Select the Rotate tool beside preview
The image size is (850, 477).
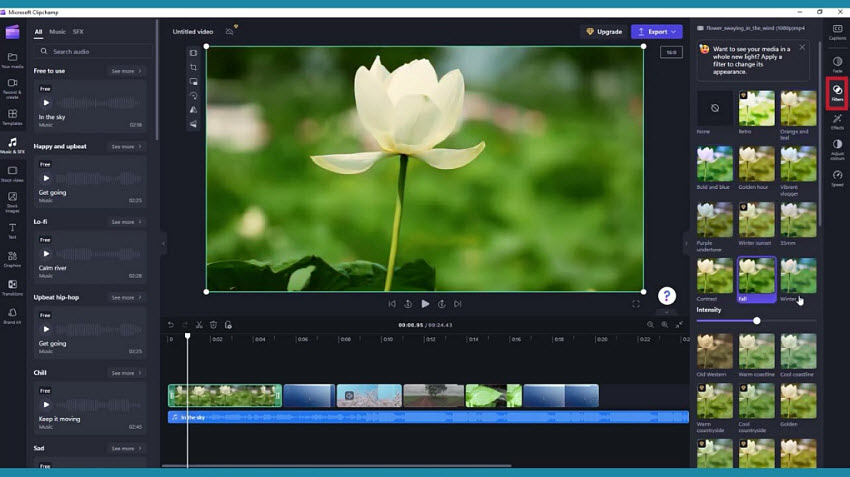194,95
